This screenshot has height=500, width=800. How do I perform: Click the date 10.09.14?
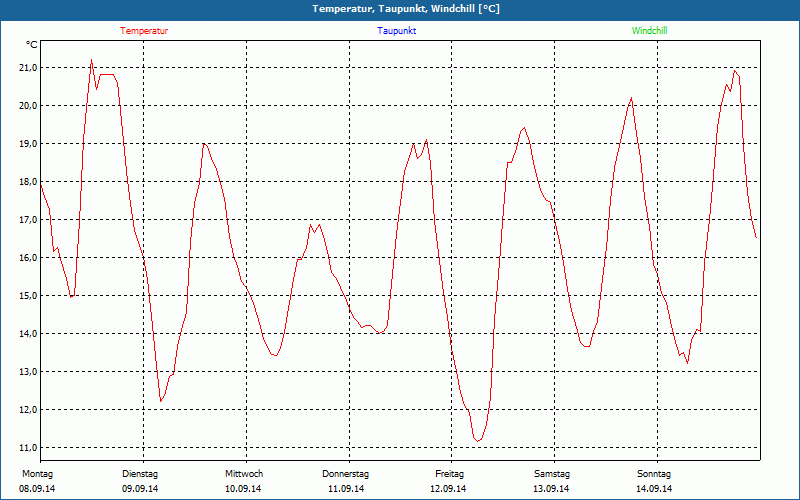[243, 489]
